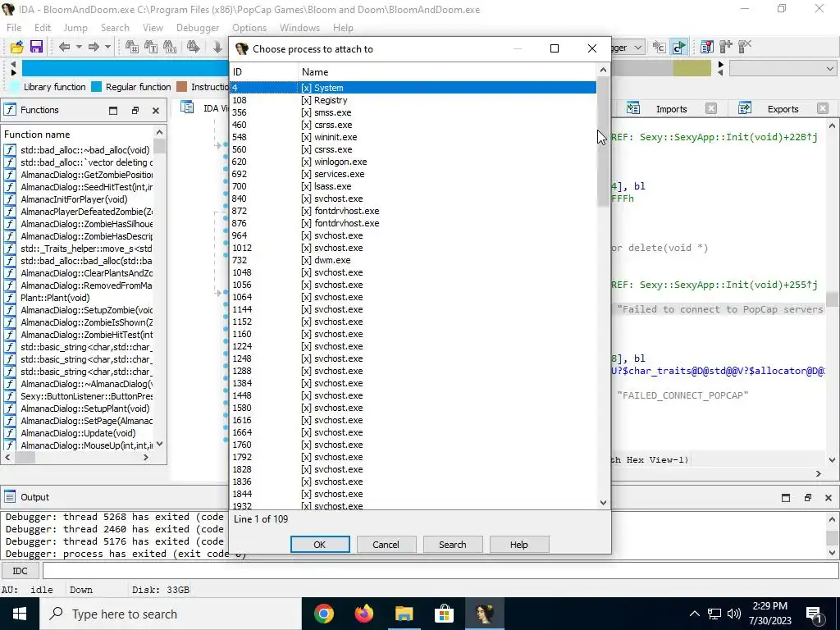Click the Name column header
The height and width of the screenshot is (630, 840).
point(447,72)
